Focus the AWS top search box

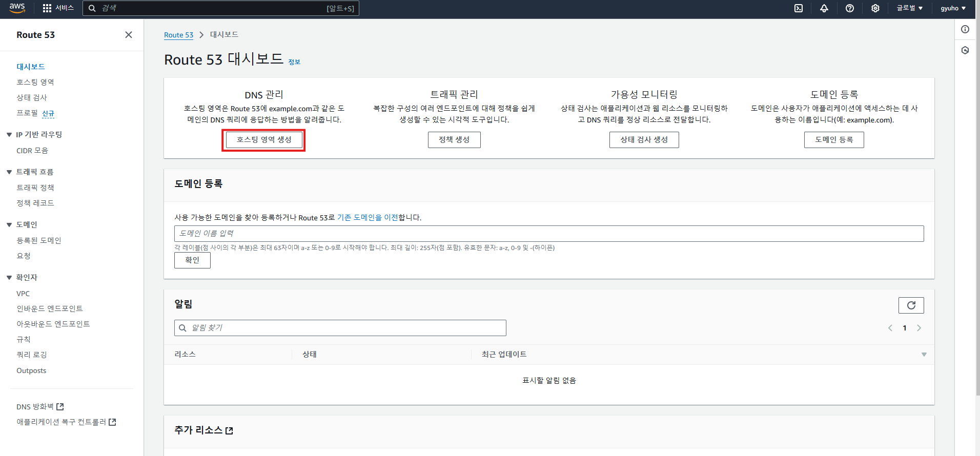click(x=221, y=8)
